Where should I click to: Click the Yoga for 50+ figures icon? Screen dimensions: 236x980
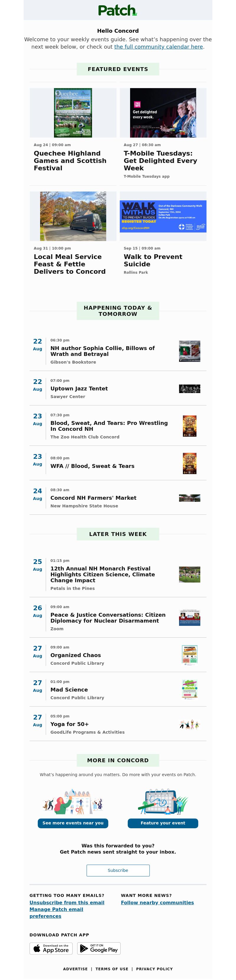tap(190, 724)
